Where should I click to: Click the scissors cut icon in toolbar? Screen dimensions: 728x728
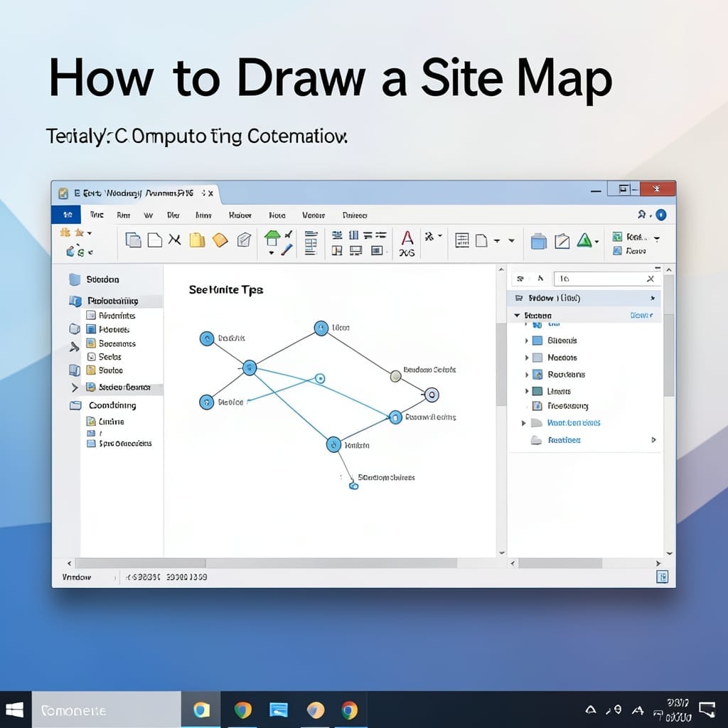[x=175, y=240]
